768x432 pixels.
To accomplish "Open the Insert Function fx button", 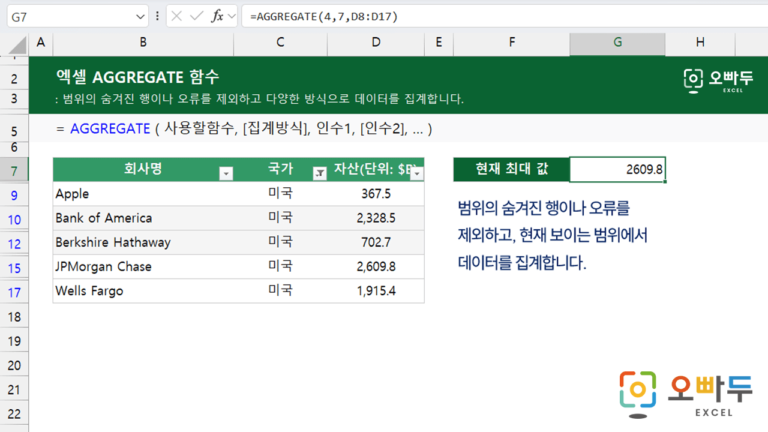I will click(217, 17).
